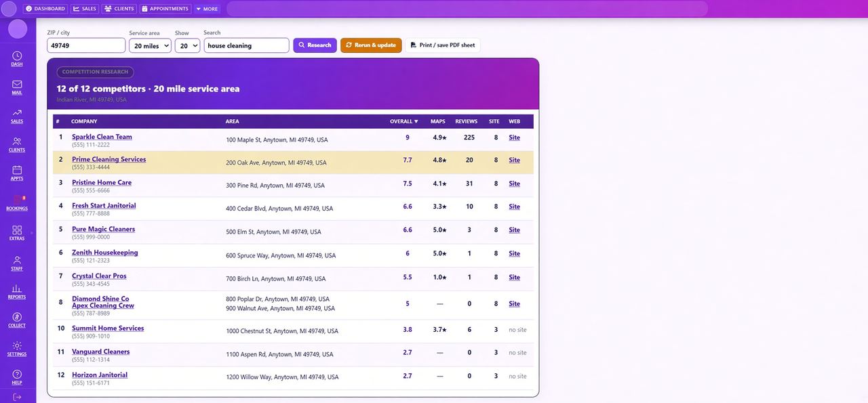Open Clients in the sidebar
Image resolution: width=868 pixels, height=403 pixels.
click(x=17, y=144)
